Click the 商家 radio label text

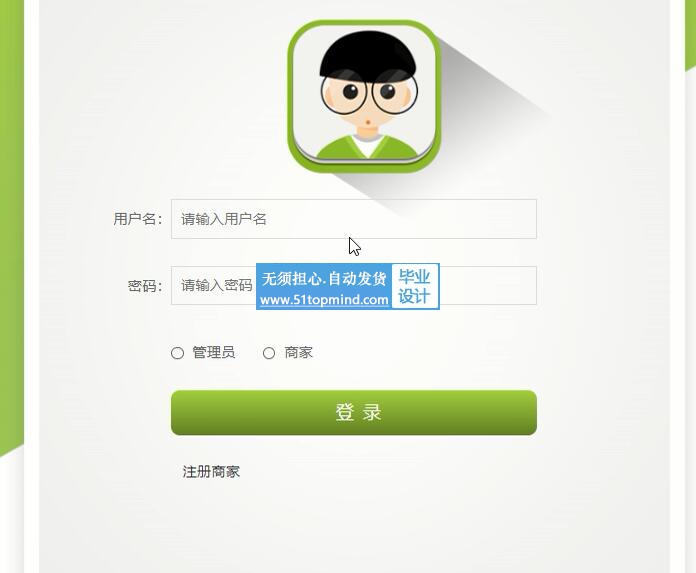(x=299, y=352)
